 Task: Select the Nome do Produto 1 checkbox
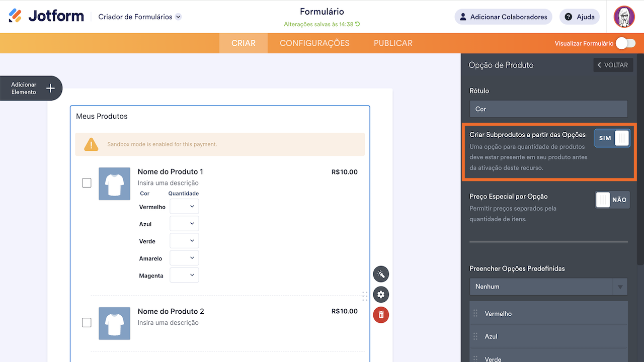[87, 183]
